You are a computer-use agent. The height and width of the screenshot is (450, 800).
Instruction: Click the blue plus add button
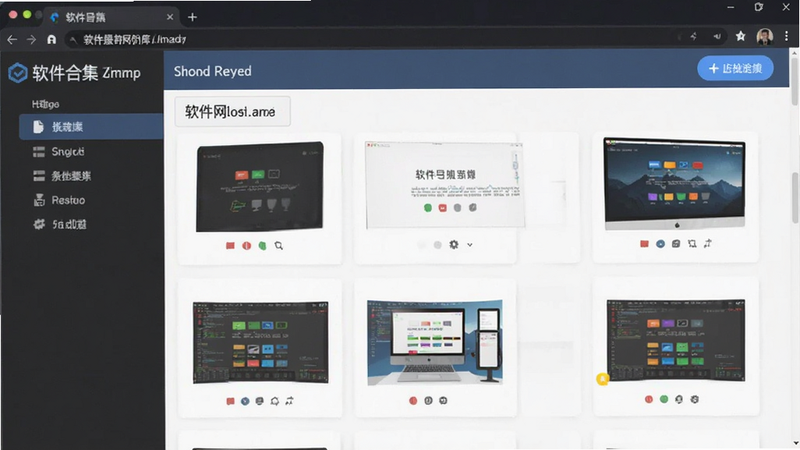click(x=735, y=68)
